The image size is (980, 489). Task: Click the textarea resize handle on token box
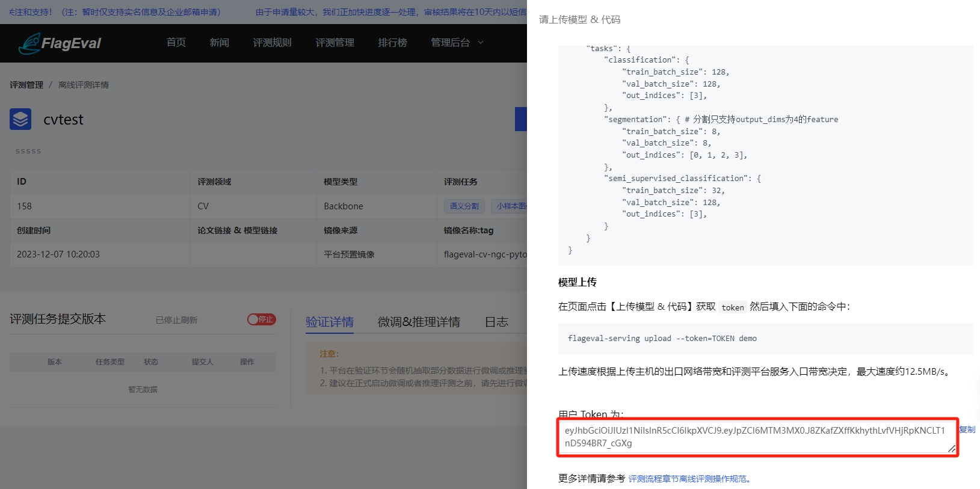951,449
